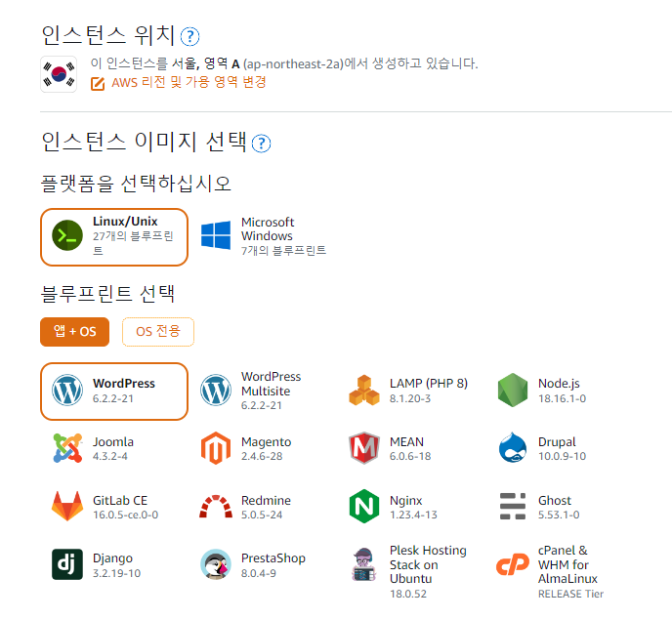The image size is (672, 619).
Task: Click the Joomla logo icon
Action: [x=67, y=448]
